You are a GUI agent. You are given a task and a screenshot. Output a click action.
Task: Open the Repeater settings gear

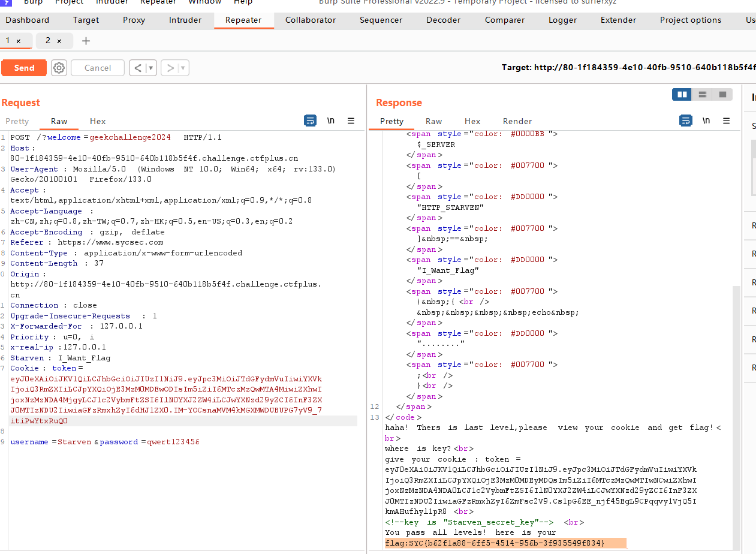coord(59,68)
